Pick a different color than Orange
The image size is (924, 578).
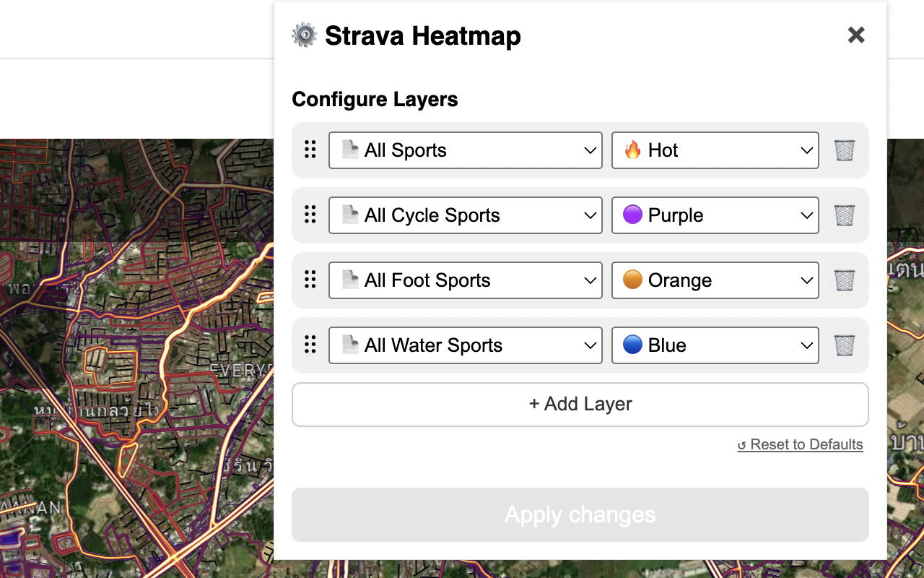click(x=715, y=280)
